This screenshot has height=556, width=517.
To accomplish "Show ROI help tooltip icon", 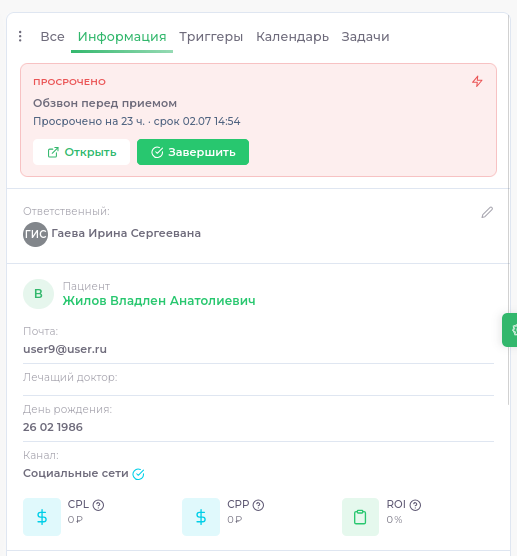I will pos(415,505).
